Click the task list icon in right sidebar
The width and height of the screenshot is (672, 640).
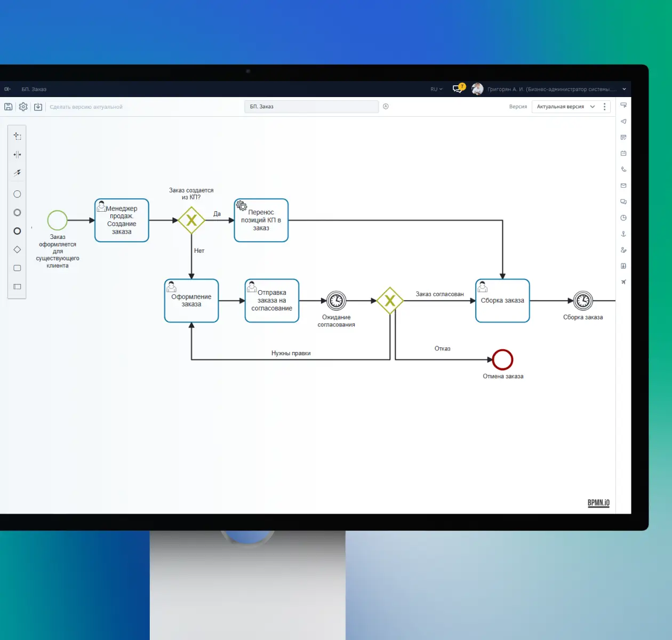[623, 137]
